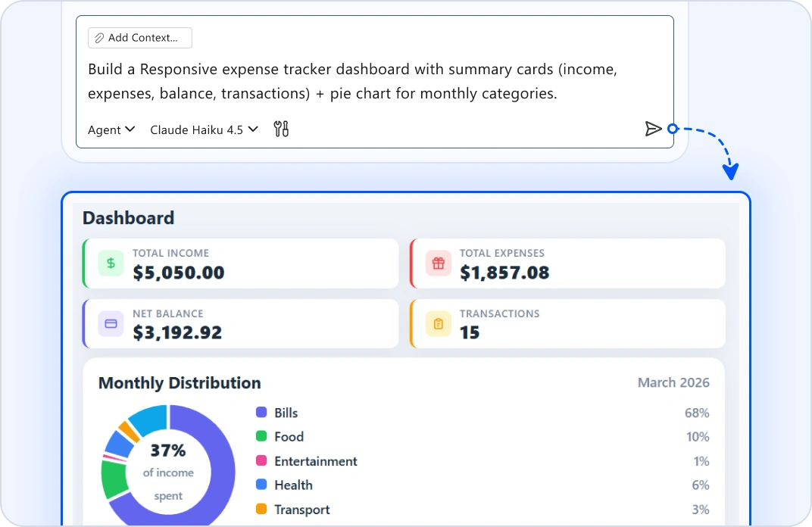812x527 pixels.
Task: Click the Health category label
Action: tap(294, 485)
